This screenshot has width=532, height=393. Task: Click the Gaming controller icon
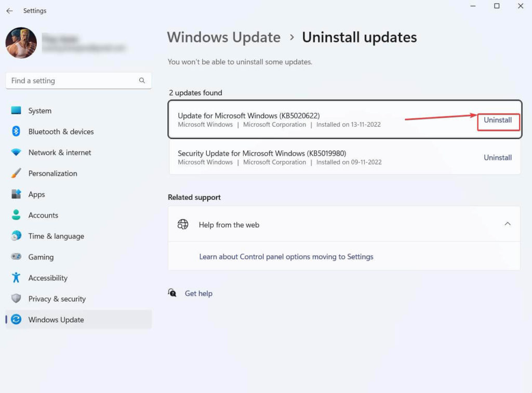pos(16,256)
